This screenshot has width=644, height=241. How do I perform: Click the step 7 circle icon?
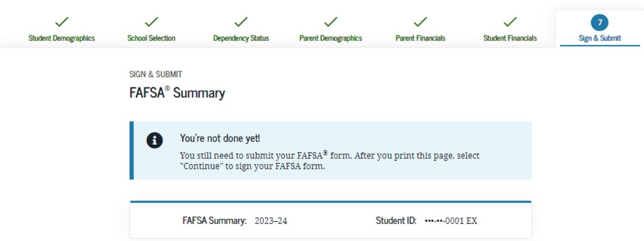600,22
